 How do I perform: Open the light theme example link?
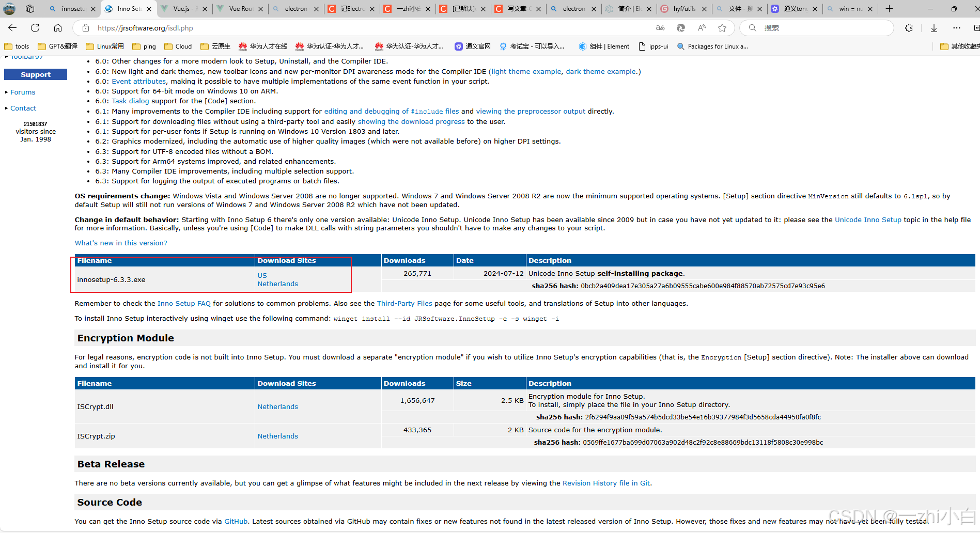(526, 72)
